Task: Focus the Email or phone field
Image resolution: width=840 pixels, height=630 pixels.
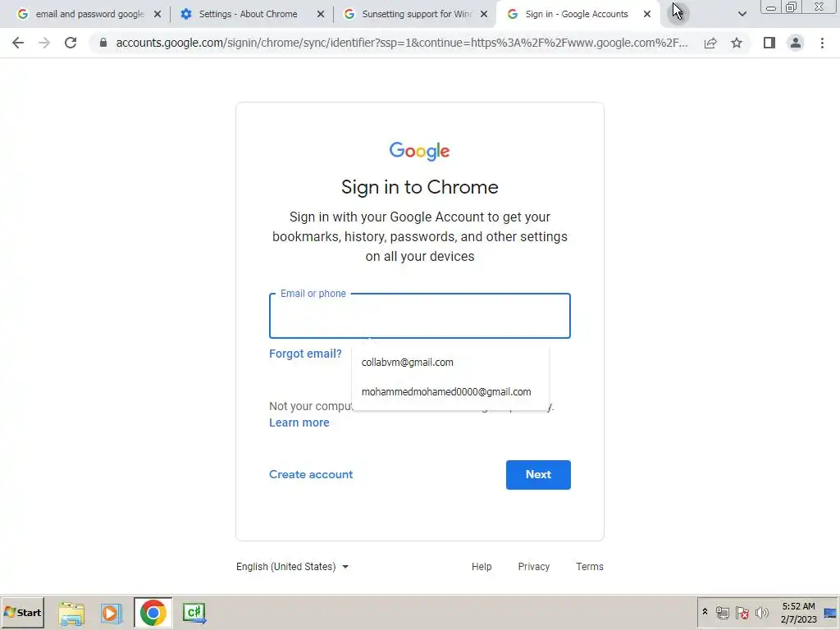Action: click(420, 316)
